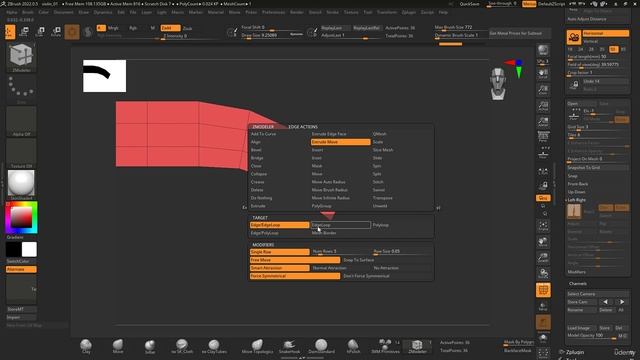Viewport: 640px width, 360px height.
Task: Select the Move Topological brush
Action: 257,346
